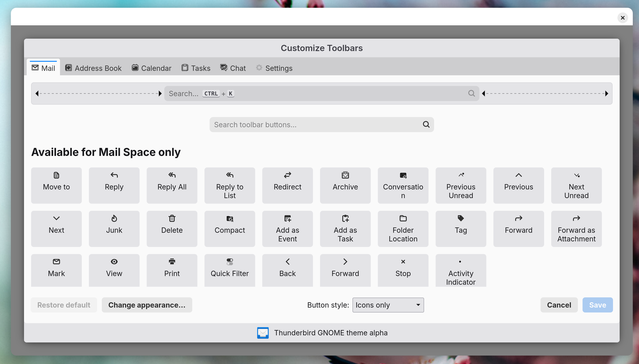Cancel the toolbar customization

pyautogui.click(x=559, y=305)
